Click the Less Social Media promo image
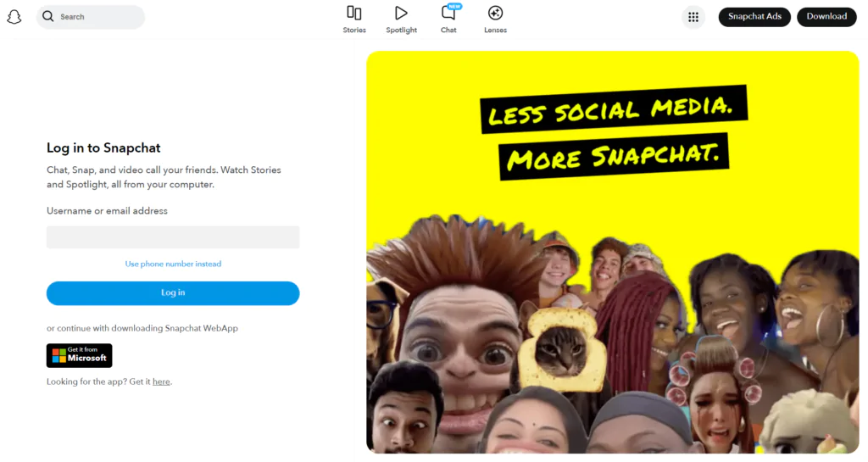 coord(613,253)
